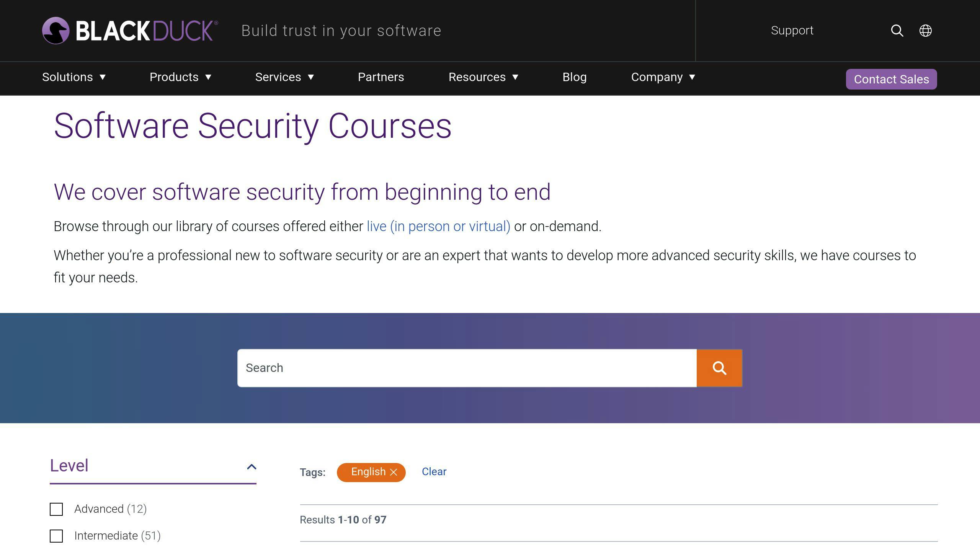
Task: Remove the English tag with its X
Action: (x=394, y=472)
